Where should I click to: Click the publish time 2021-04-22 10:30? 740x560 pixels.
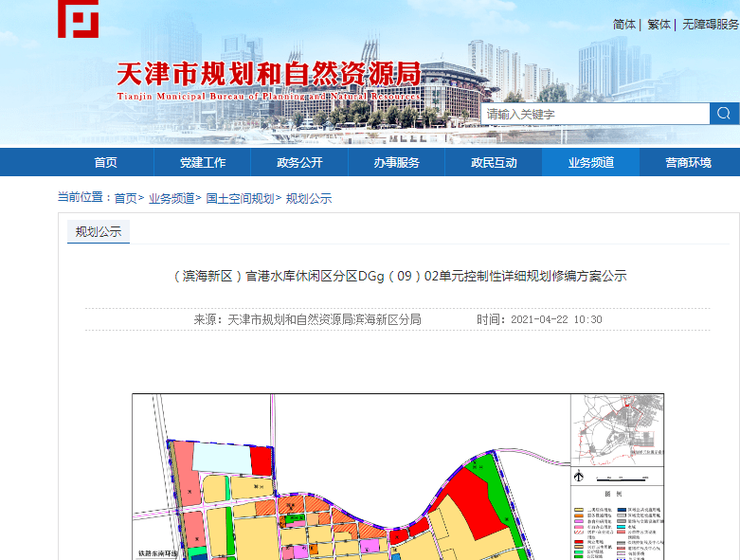point(556,319)
